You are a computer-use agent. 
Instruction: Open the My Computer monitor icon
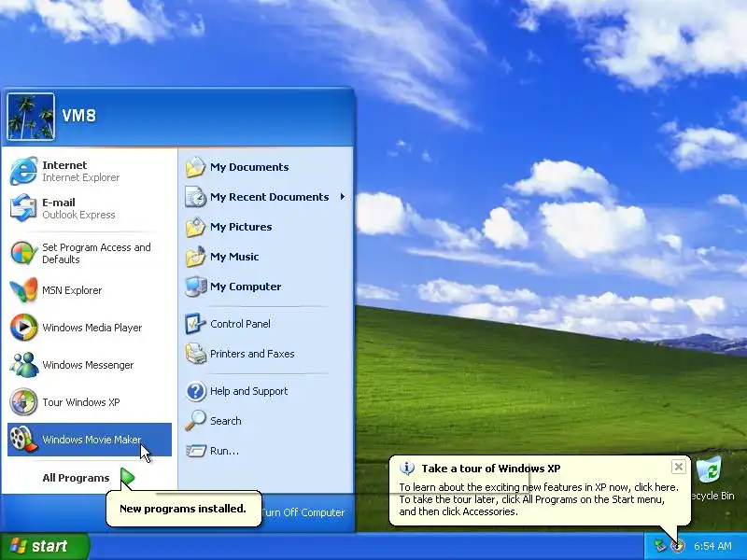tap(195, 287)
